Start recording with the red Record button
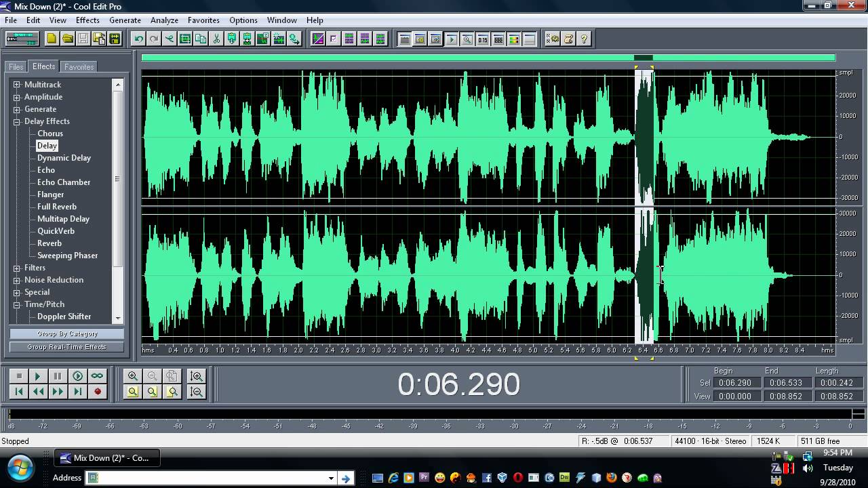The image size is (868, 488). pyautogui.click(x=97, y=391)
